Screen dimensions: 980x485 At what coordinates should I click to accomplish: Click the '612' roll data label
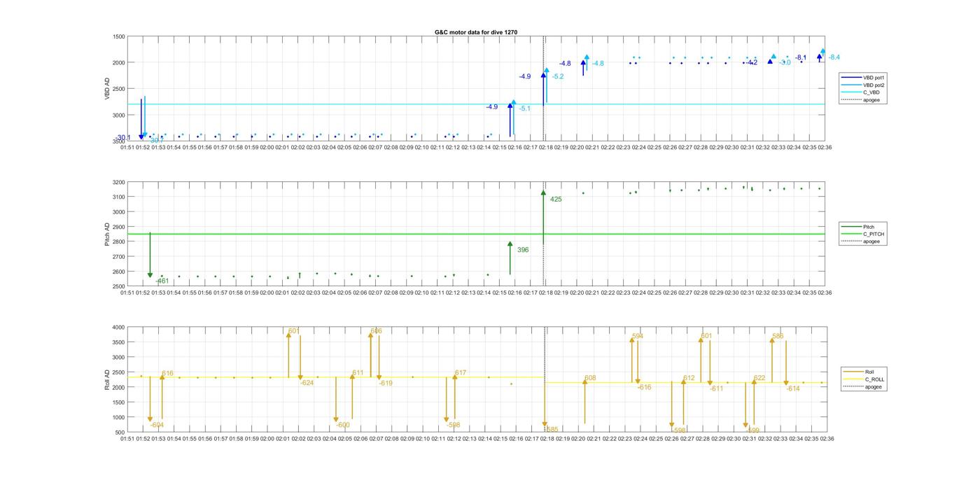click(x=689, y=379)
